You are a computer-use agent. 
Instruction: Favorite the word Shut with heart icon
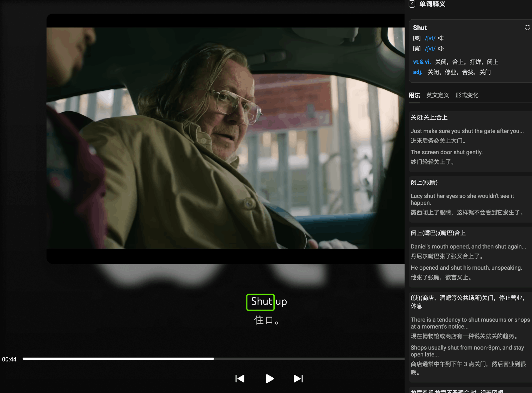click(x=527, y=28)
